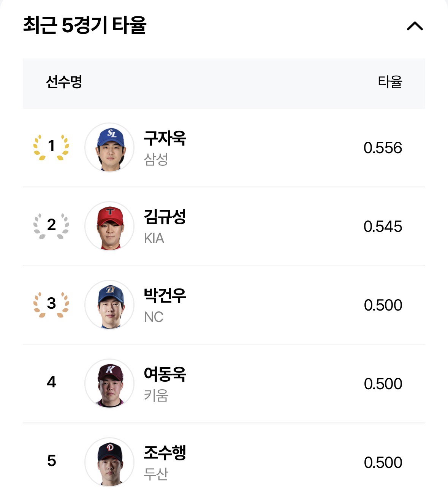This screenshot has width=448, height=498.
Task: Select the 박건우 player name
Action: [x=165, y=295]
